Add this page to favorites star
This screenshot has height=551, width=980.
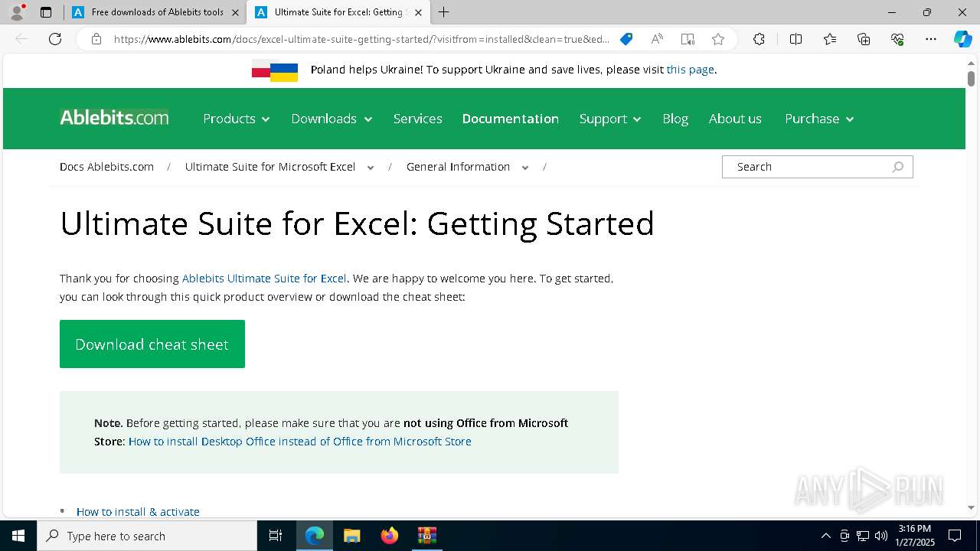pyautogui.click(x=718, y=39)
